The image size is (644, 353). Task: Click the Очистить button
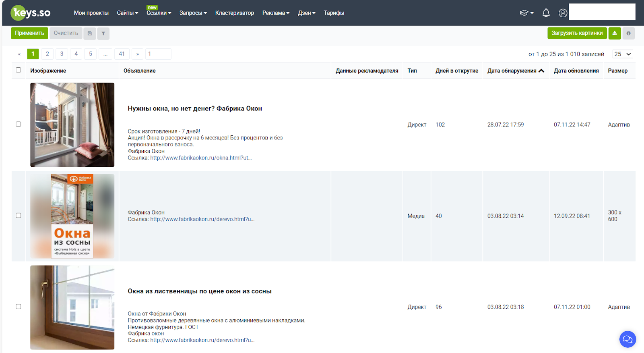[66, 33]
